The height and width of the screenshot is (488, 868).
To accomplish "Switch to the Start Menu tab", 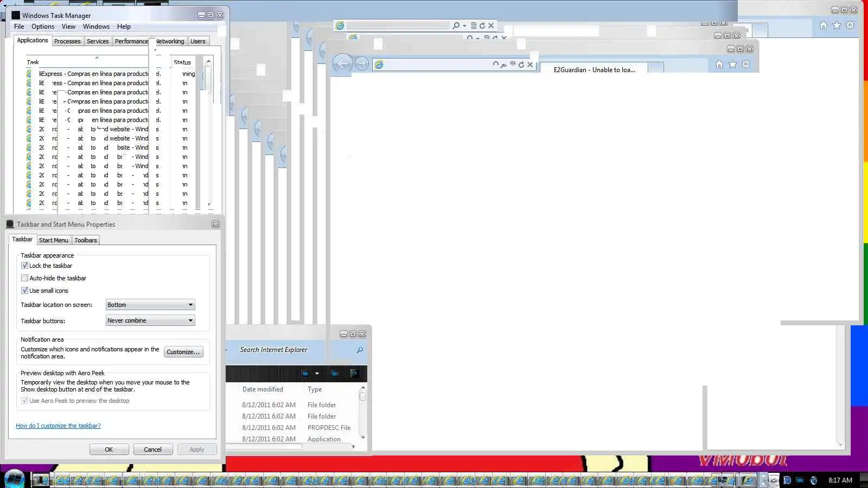I will click(54, 240).
